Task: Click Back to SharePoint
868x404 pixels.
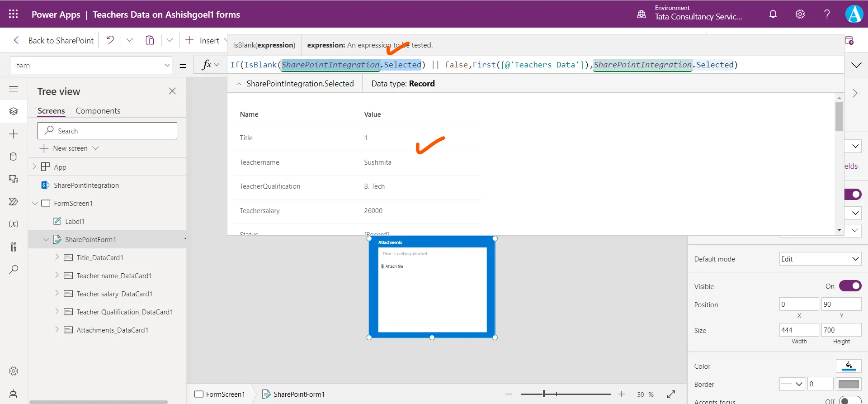Action: 53,40
